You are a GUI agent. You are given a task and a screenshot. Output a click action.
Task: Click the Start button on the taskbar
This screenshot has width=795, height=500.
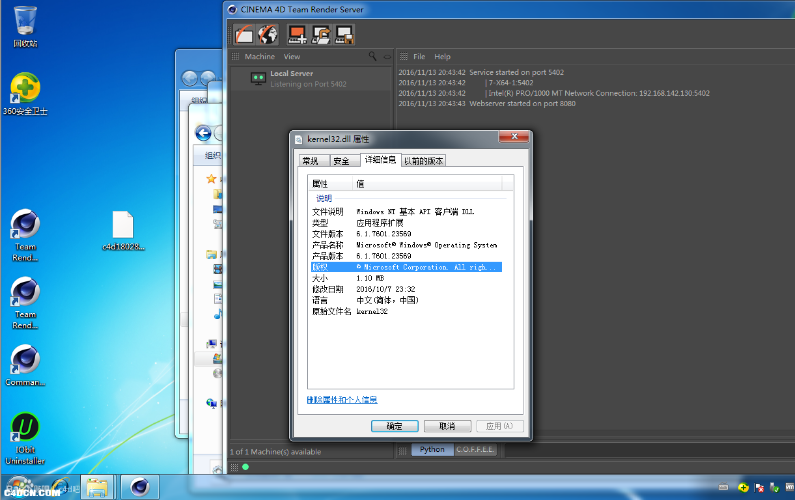18,487
